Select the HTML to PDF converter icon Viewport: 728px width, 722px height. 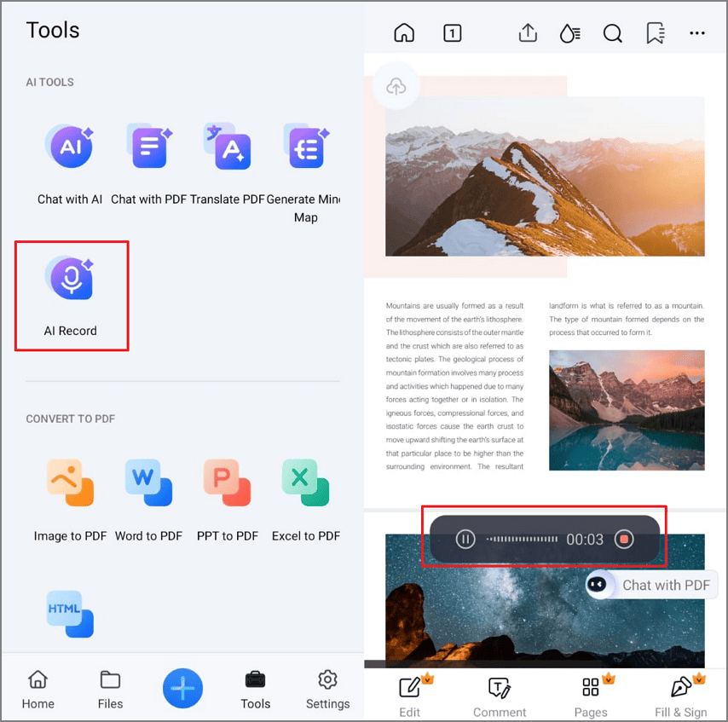click(x=70, y=614)
